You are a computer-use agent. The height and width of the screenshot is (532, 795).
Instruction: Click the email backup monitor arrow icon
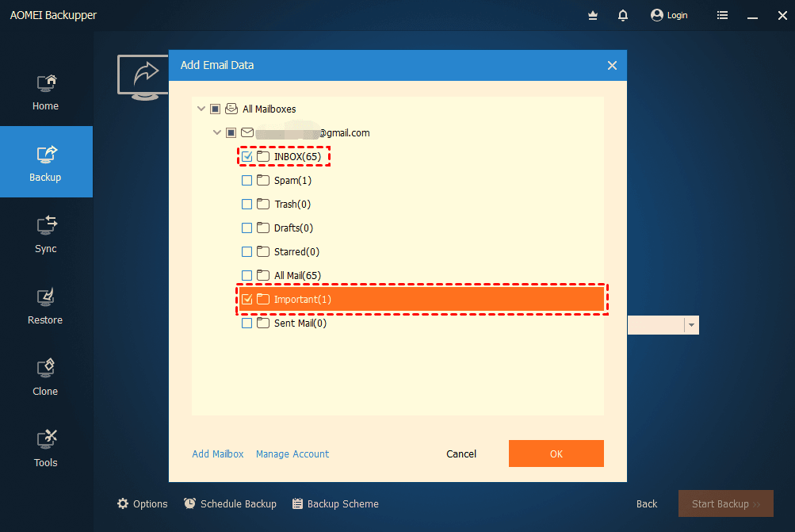143,77
